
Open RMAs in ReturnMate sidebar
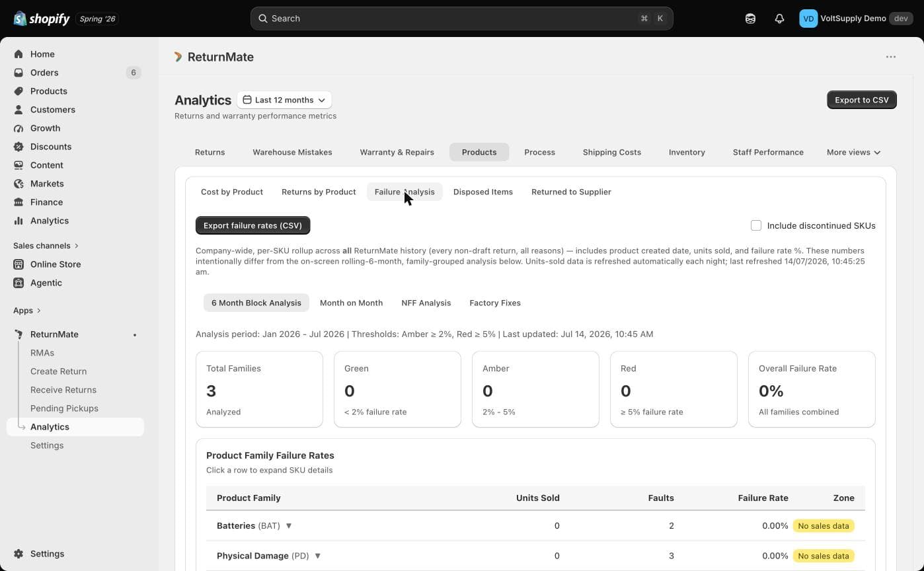click(42, 353)
